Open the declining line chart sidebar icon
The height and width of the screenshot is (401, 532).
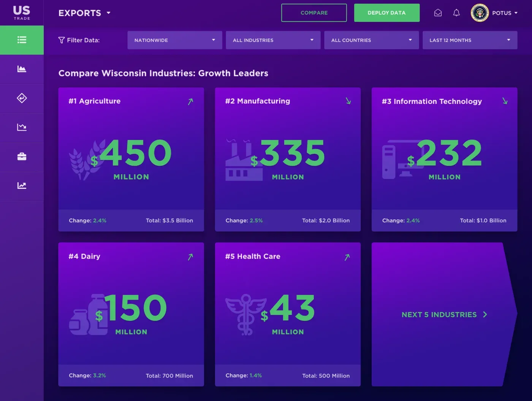pyautogui.click(x=22, y=127)
